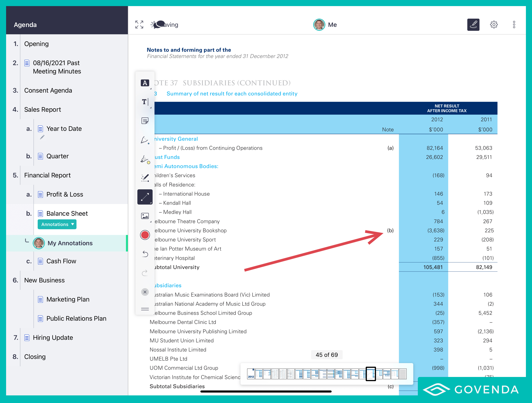Open the document editing pen icon in the header
Screen dimensions: 532x403
[473, 24]
